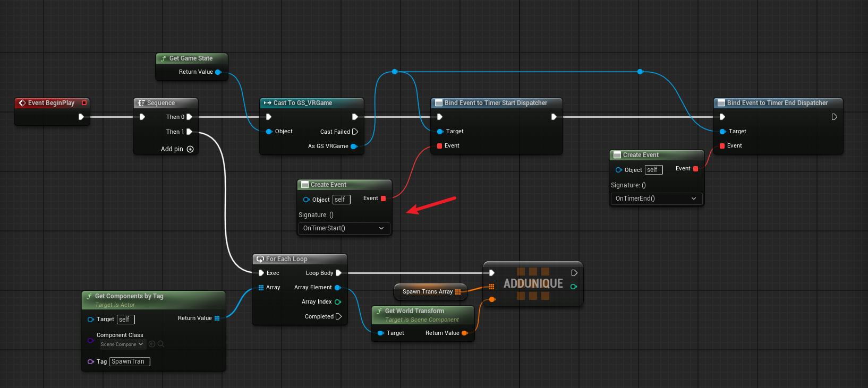Select the Cast To GS_VRGame node title
868x388 pixels.
pos(303,103)
